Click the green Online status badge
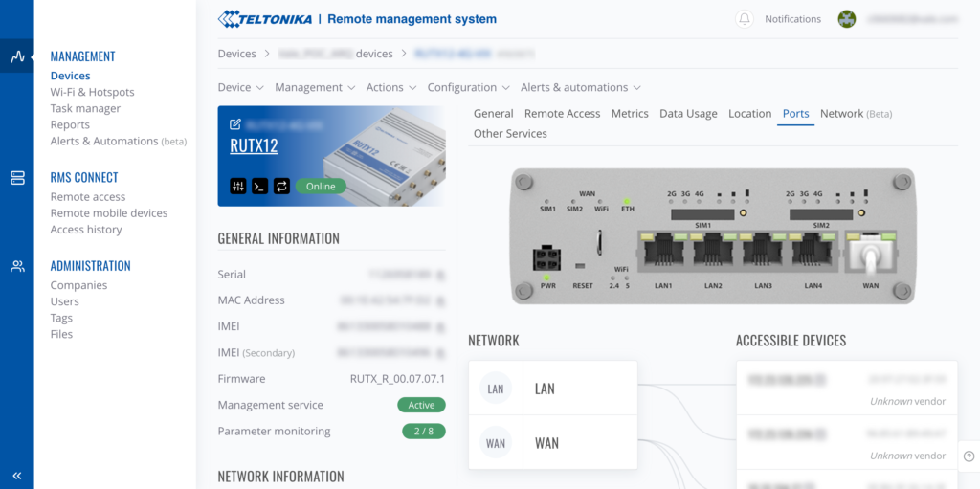Screen dimensions: 980x489 pos(321,187)
